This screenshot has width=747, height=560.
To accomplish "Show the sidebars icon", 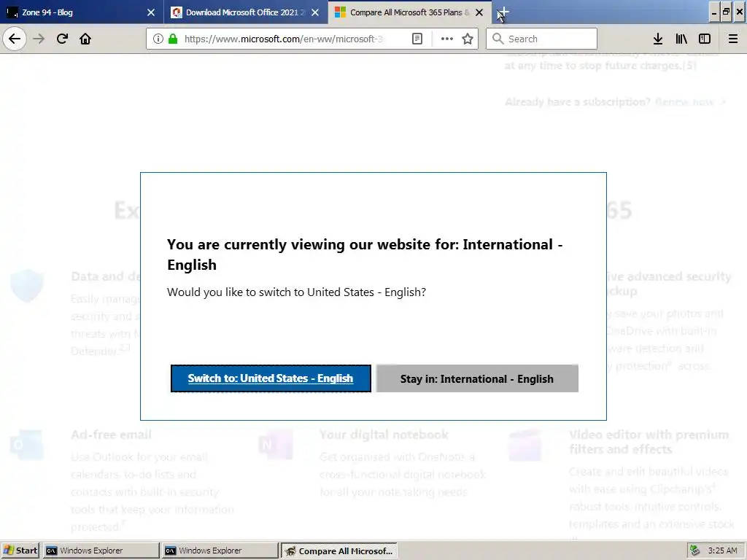I will [x=705, y=39].
